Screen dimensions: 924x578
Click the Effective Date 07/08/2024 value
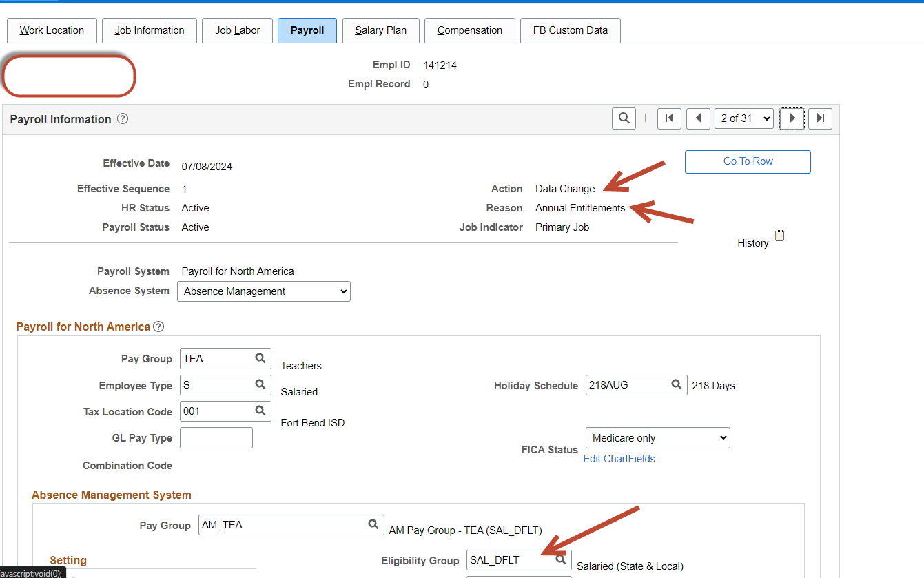207,166
